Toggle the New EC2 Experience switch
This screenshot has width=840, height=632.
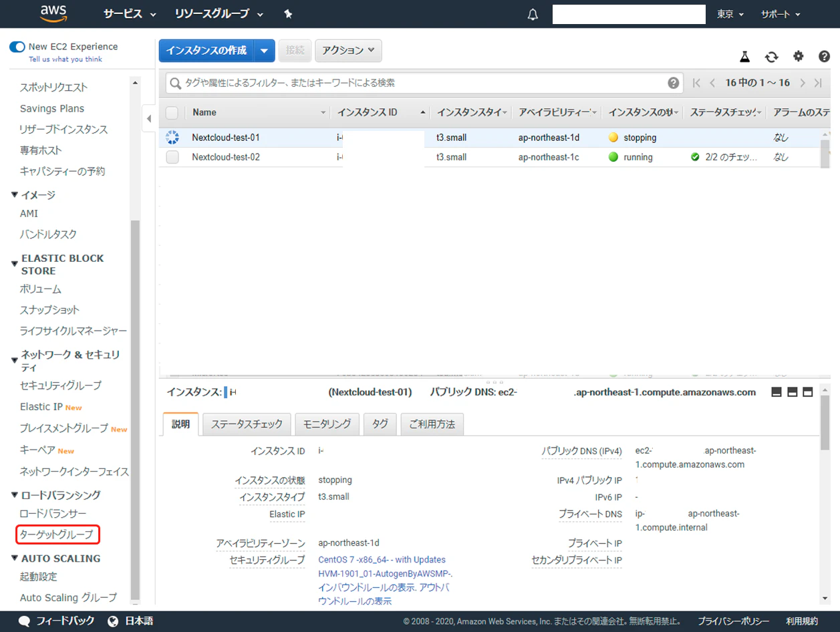[x=17, y=47]
